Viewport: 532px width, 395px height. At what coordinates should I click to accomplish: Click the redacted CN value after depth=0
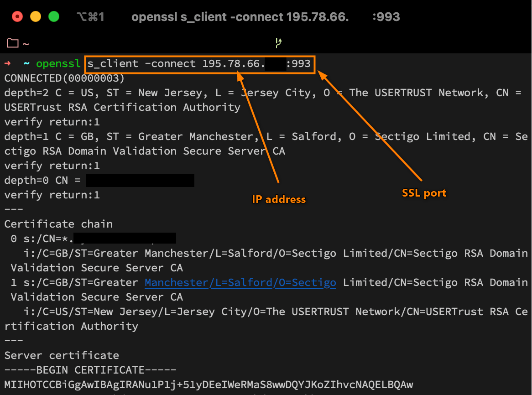(x=140, y=180)
